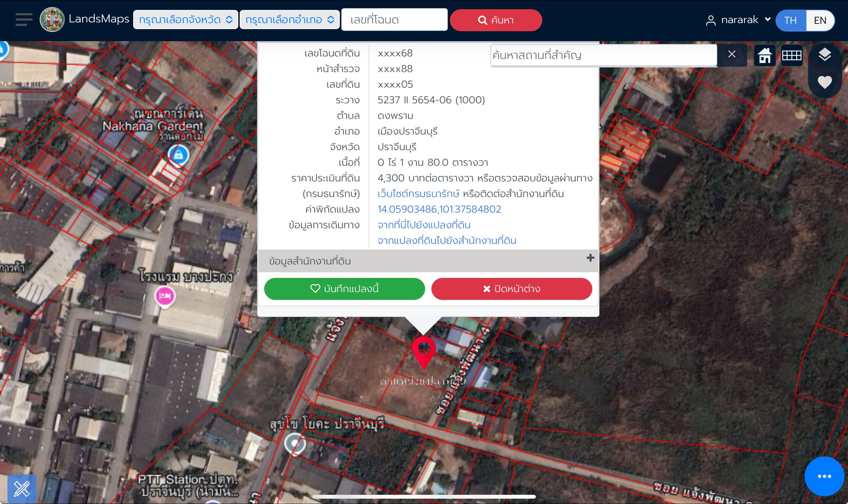848x504 pixels.
Task: Click green บันทึกแปลงนี้ save button
Action: 344,289
